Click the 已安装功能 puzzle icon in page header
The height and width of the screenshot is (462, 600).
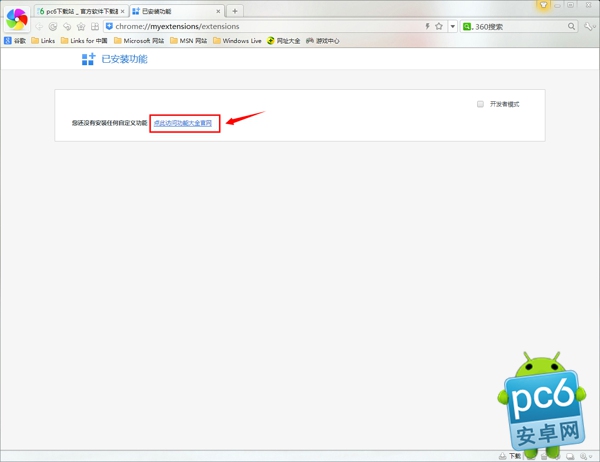(89, 60)
